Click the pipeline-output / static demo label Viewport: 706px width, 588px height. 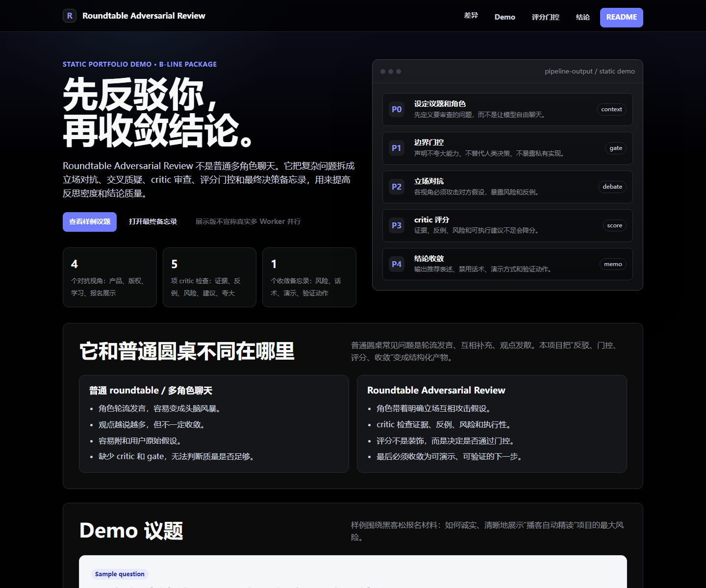coord(590,72)
